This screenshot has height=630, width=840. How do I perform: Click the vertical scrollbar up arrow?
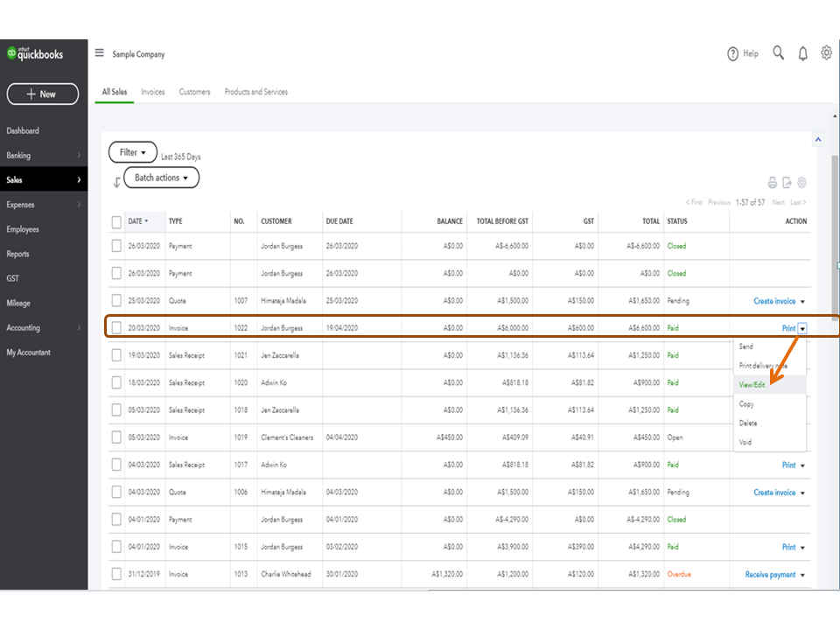coord(818,140)
